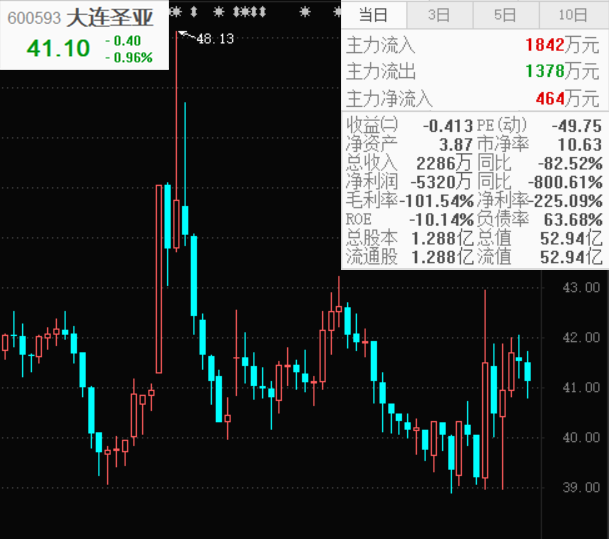Click the 收益(二) value -0.413
The height and width of the screenshot is (539, 609).
pyautogui.click(x=448, y=126)
